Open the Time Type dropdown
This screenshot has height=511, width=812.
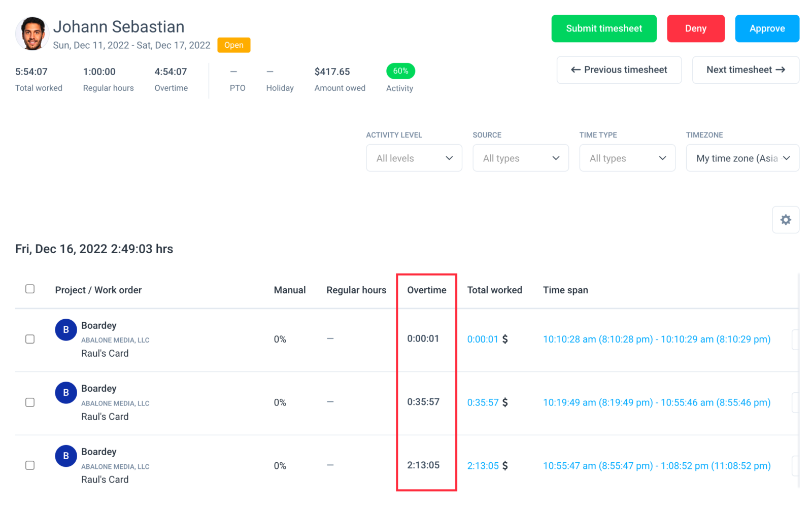(x=627, y=158)
